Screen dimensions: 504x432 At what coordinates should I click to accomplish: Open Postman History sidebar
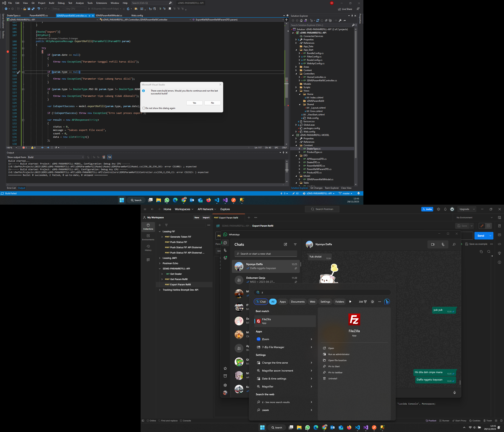click(148, 248)
